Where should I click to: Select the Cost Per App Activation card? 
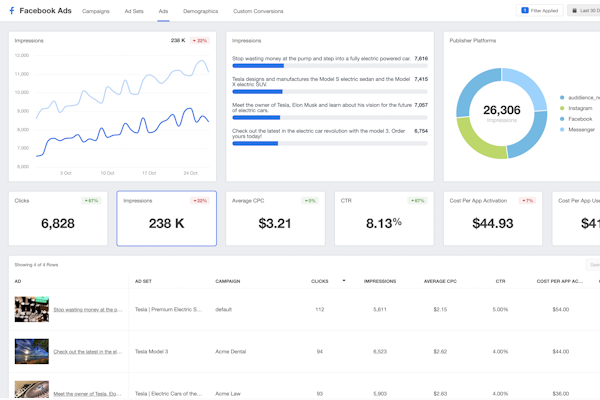click(493, 219)
